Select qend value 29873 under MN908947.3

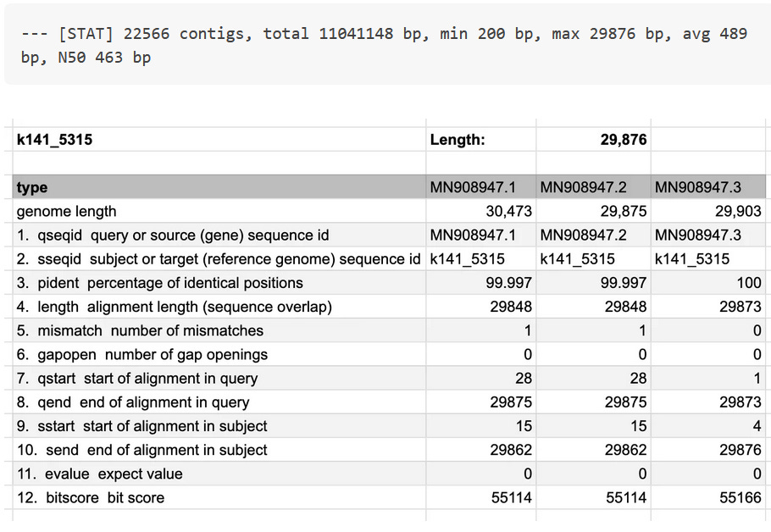tap(708, 402)
